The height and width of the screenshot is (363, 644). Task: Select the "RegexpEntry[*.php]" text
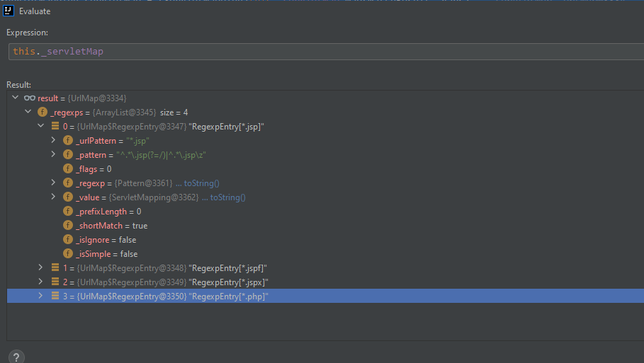pos(228,296)
